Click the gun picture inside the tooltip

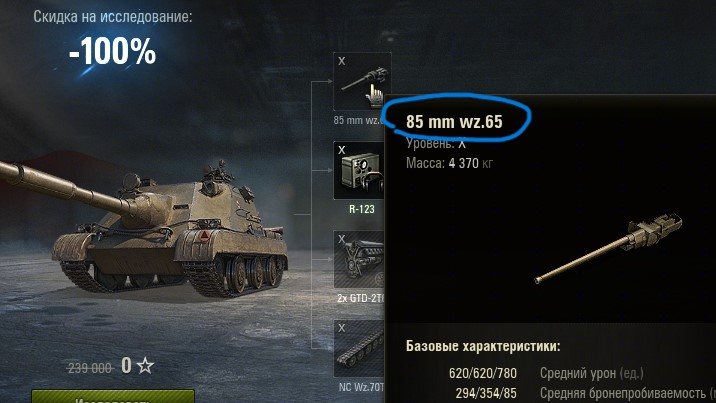[608, 248]
